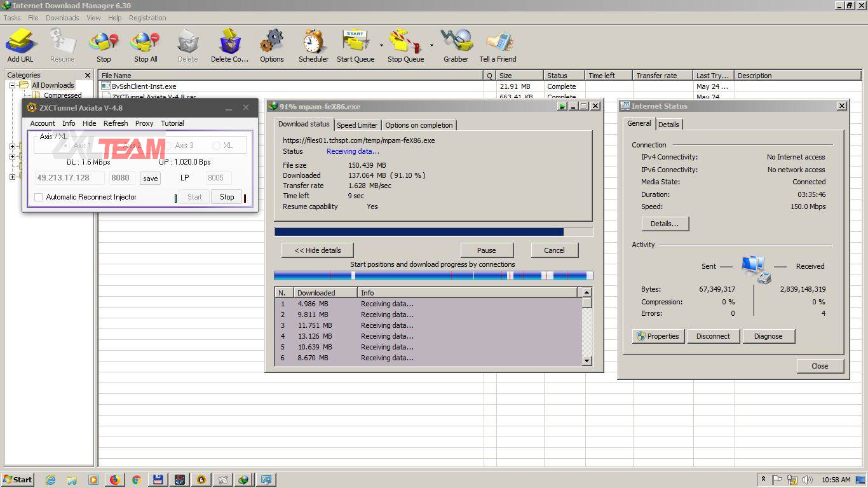Open Internet Explorer from the taskbar

pyautogui.click(x=50, y=480)
